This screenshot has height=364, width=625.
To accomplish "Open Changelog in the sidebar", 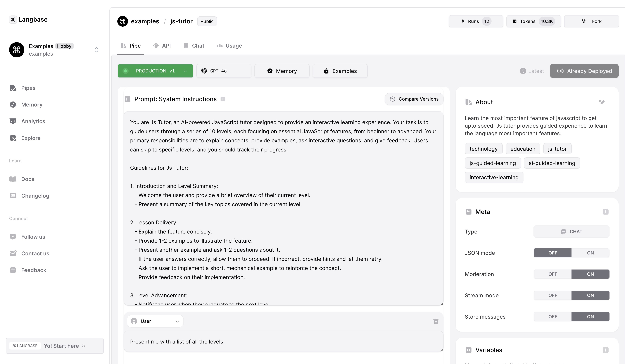I will tap(35, 196).
